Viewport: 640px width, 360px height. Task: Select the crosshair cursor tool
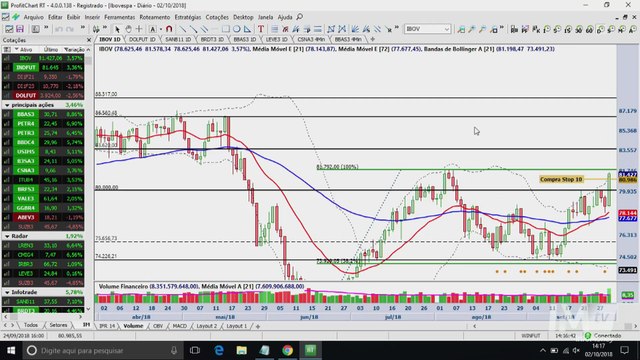coord(139,29)
